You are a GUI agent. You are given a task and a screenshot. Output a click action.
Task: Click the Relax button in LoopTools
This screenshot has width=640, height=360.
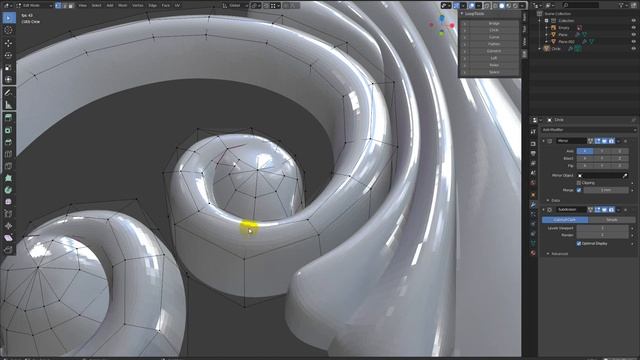click(x=494, y=65)
